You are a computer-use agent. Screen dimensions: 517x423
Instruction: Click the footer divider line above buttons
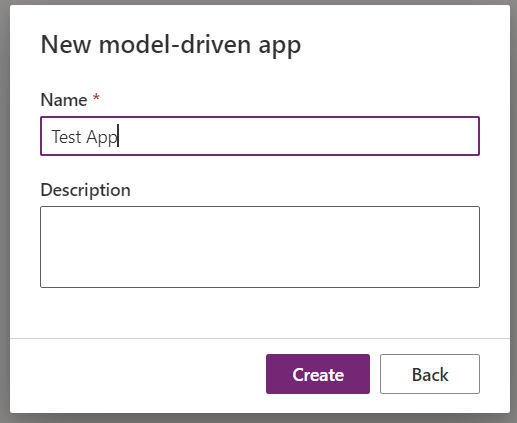pos(260,338)
